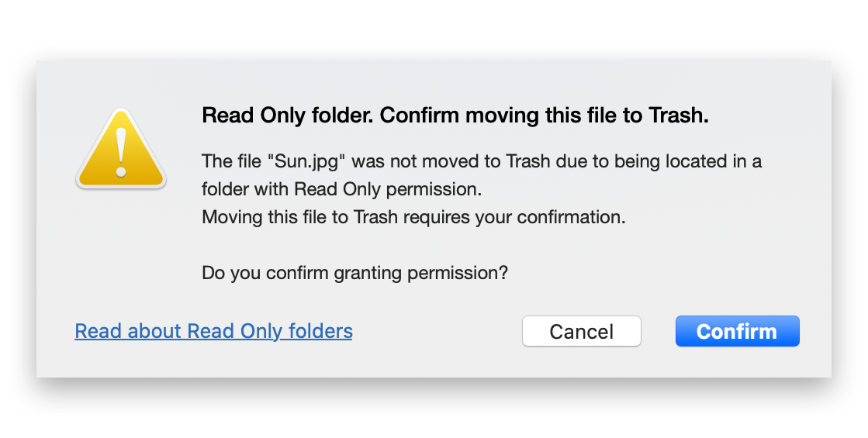Click empty dialog space between link and Cancel
The width and height of the screenshot is (868, 438).
click(437, 331)
